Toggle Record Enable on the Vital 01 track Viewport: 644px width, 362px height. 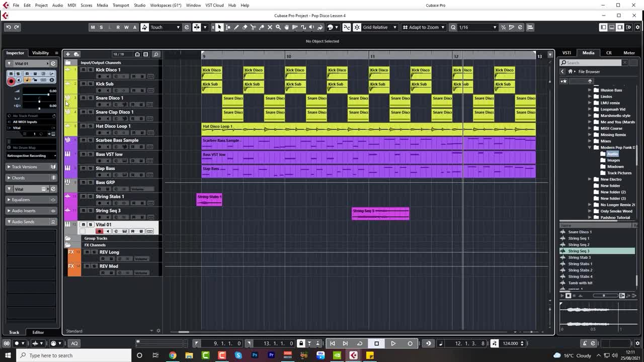pos(99,231)
